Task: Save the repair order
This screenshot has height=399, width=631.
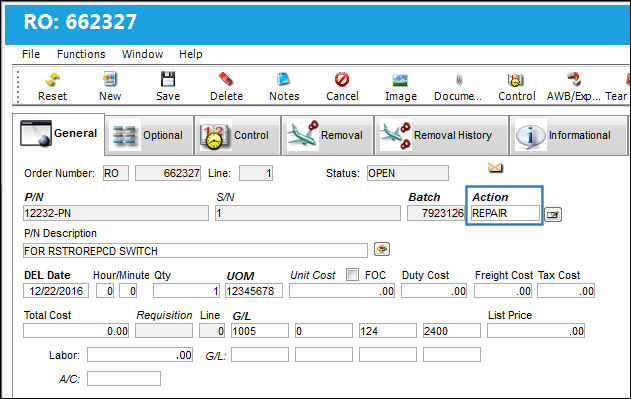Action: (168, 87)
